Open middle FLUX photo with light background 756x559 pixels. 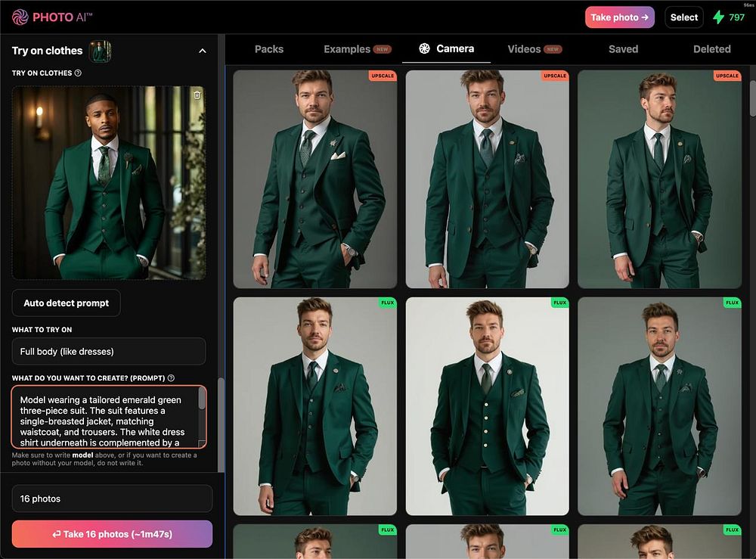(x=487, y=406)
